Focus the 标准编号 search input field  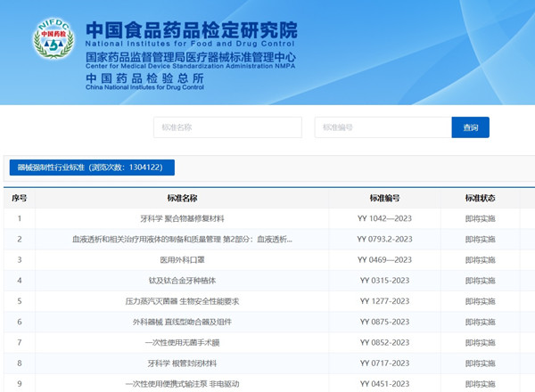click(x=383, y=127)
